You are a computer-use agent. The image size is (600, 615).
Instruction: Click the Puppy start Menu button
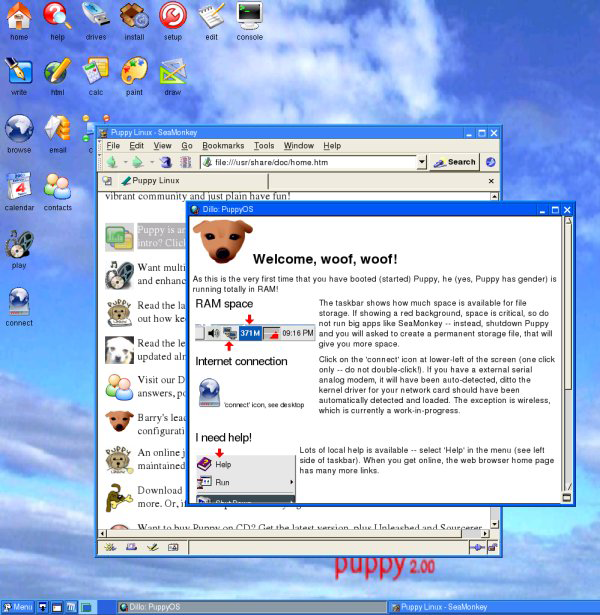(x=18, y=607)
